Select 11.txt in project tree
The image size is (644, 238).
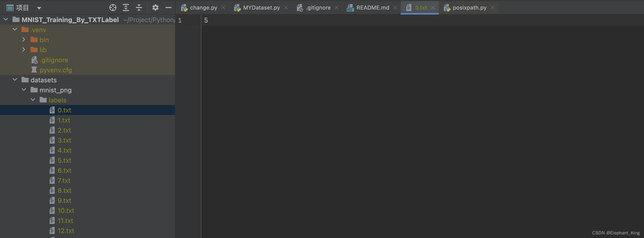(65, 221)
